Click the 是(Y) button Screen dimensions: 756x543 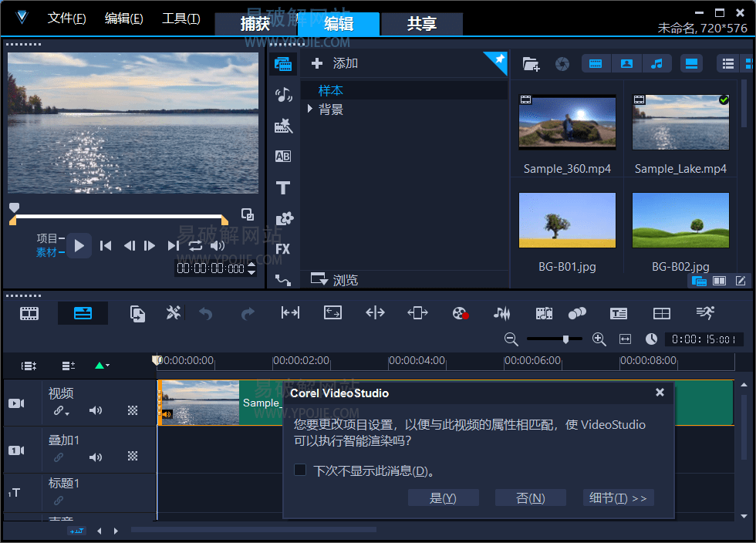click(443, 498)
